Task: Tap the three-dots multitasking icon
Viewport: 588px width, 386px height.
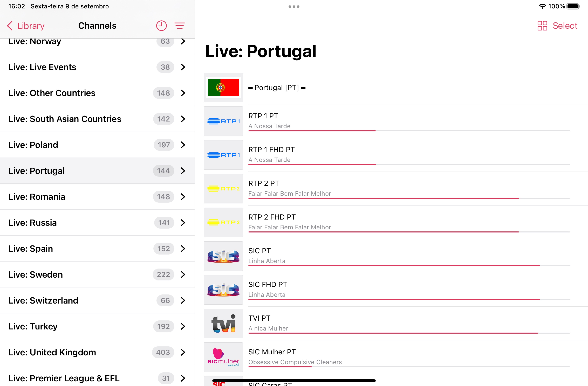Action: point(294,7)
